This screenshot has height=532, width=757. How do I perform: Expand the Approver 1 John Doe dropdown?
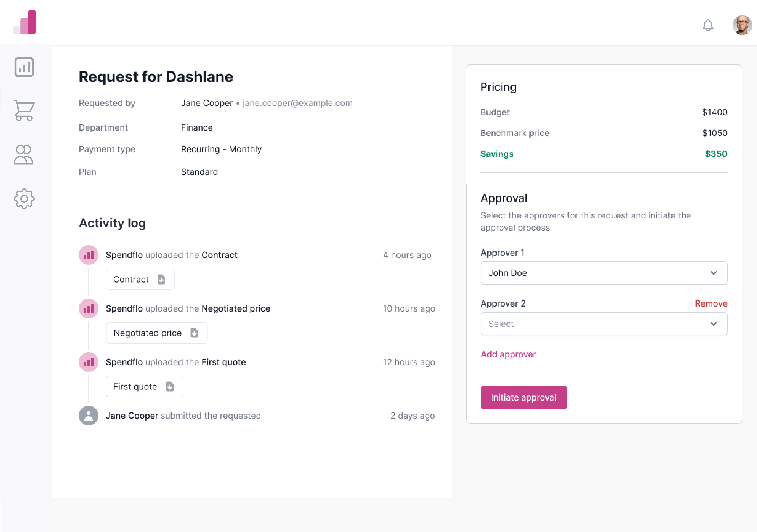coord(604,273)
